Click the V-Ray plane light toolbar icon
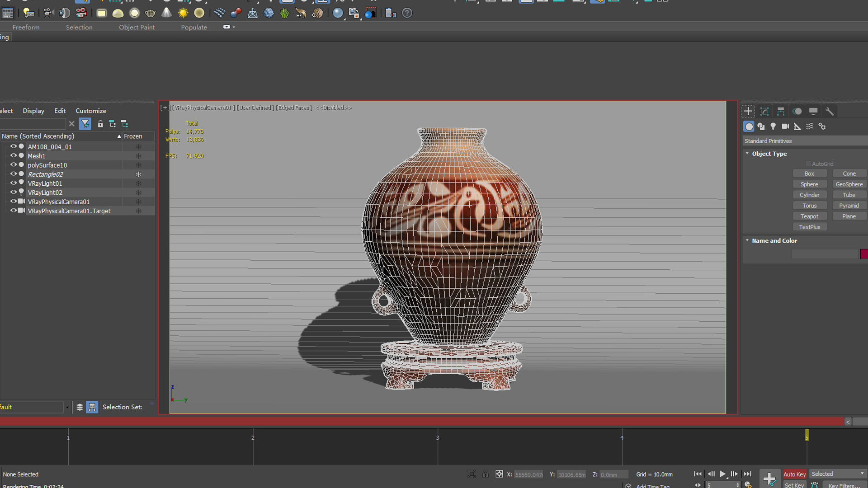This screenshot has height=488, width=868. click(102, 13)
